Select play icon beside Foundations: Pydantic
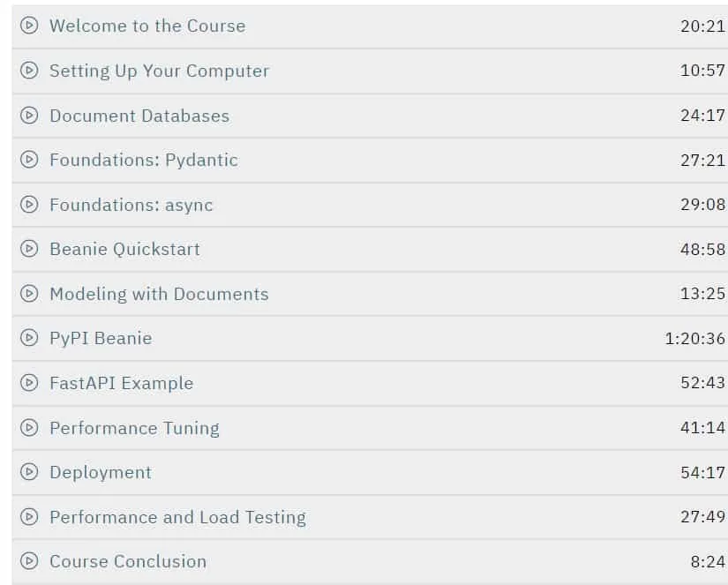This screenshot has height=585, width=728. tap(29, 159)
